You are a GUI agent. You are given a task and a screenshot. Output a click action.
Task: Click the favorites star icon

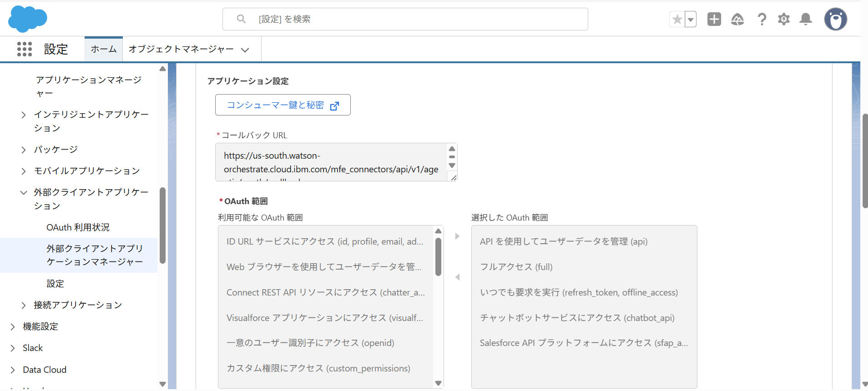click(x=677, y=19)
